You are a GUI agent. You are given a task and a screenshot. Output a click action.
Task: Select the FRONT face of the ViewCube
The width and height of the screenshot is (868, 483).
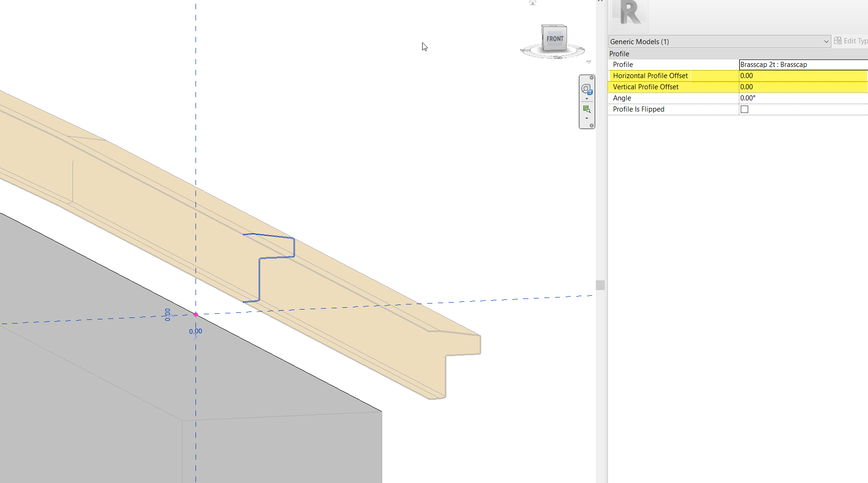pos(555,38)
